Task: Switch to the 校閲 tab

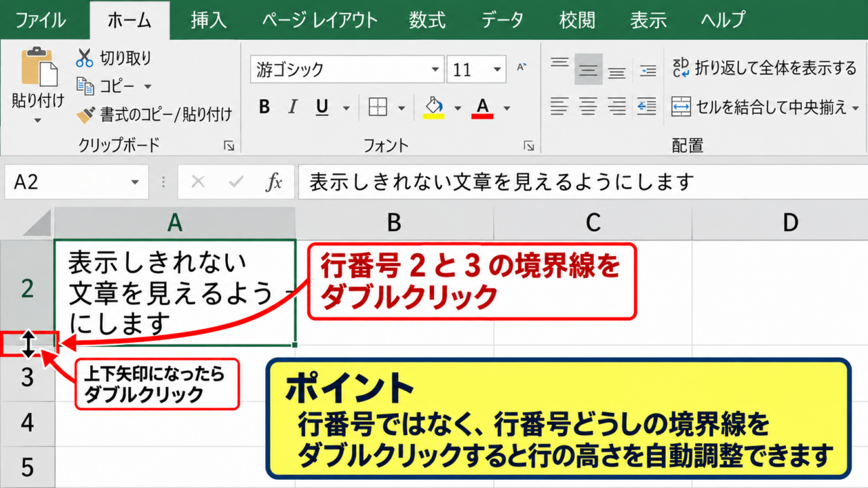Action: (x=577, y=20)
